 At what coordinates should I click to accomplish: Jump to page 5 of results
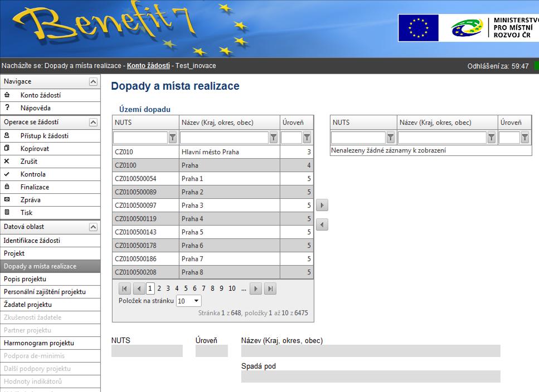click(186, 288)
